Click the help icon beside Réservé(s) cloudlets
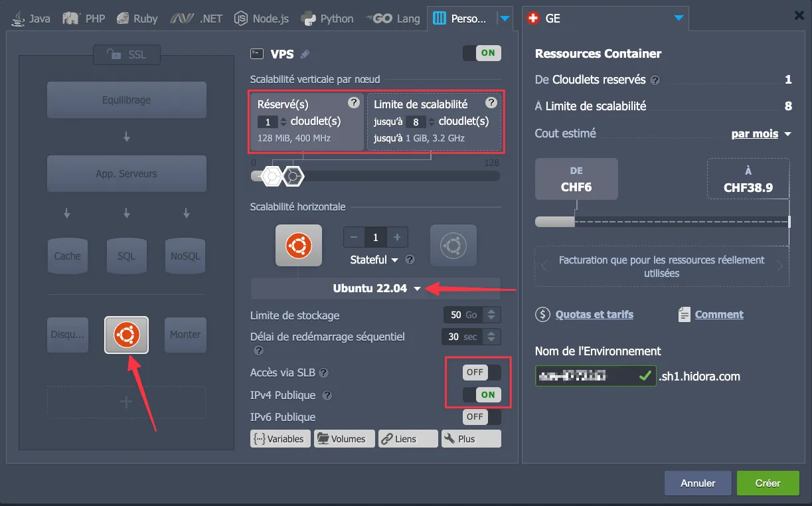Screen dimensions: 812x506 click(354, 103)
